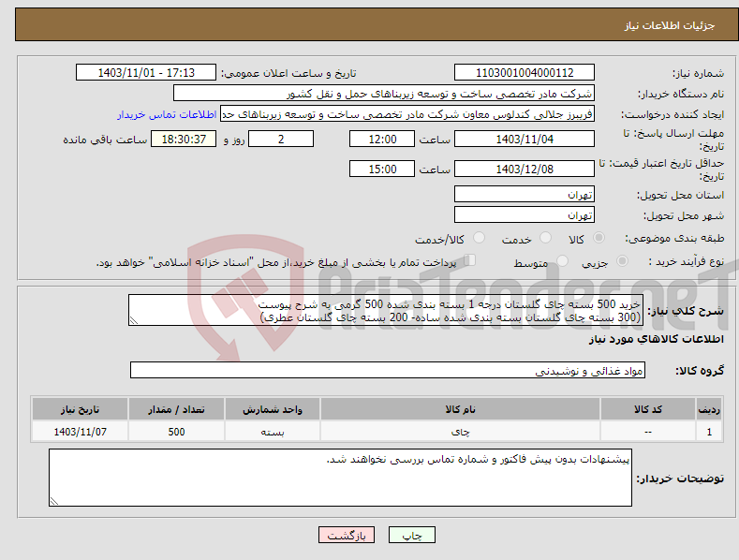739x560 pixels.
Task: Click the response deadline date 1403/11/04
Action: 525,139
